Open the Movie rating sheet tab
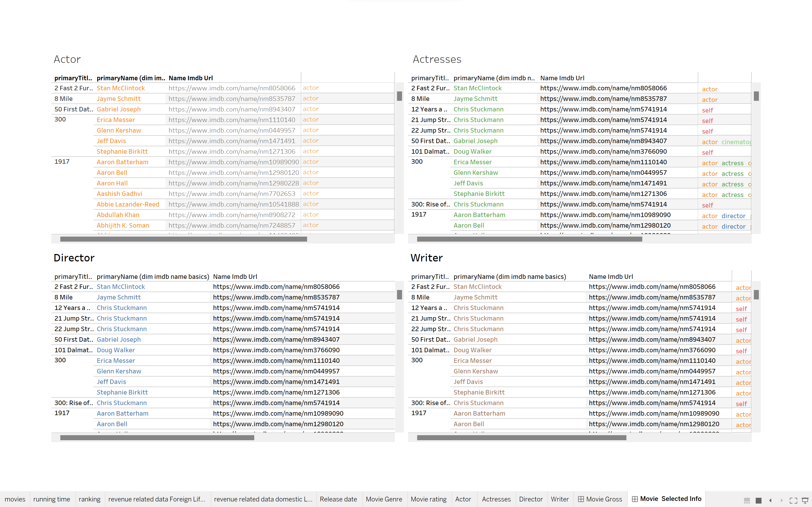Screen dimensions: 812x507 coord(428,499)
